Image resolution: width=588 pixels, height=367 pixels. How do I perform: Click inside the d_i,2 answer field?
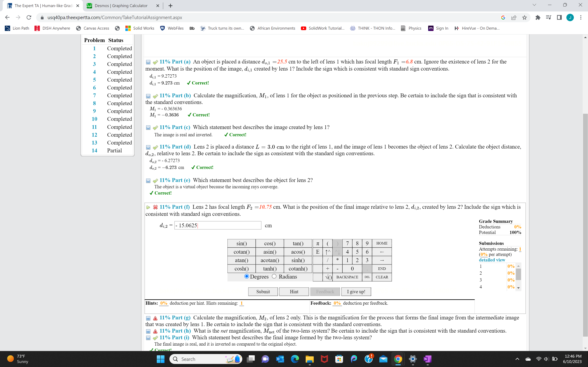217,225
